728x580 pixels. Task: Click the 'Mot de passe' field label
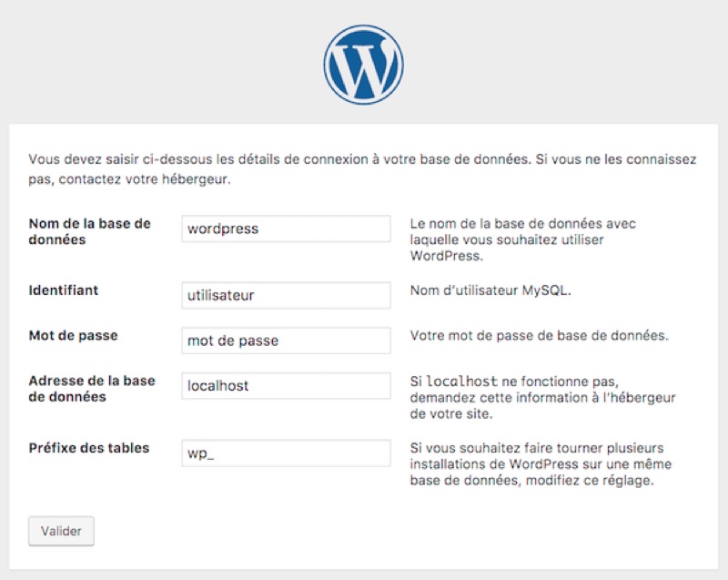pos(73,336)
